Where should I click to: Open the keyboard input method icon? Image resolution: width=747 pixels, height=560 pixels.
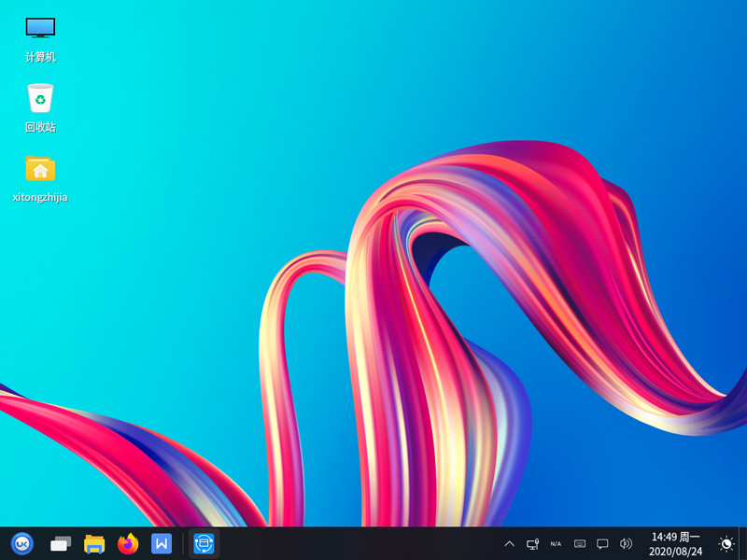(x=580, y=543)
